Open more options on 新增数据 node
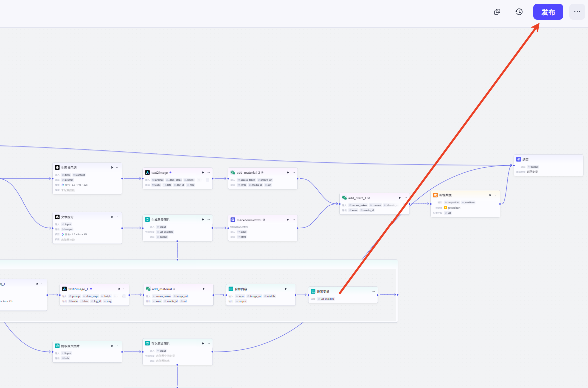 (x=496, y=195)
